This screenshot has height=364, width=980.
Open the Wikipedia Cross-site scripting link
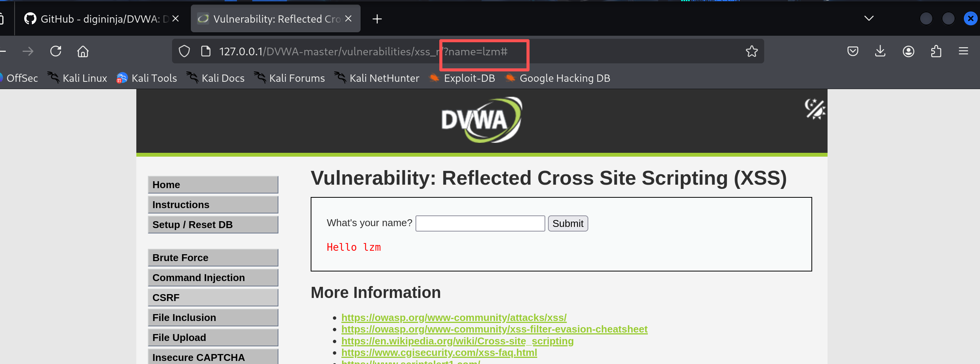(457, 341)
